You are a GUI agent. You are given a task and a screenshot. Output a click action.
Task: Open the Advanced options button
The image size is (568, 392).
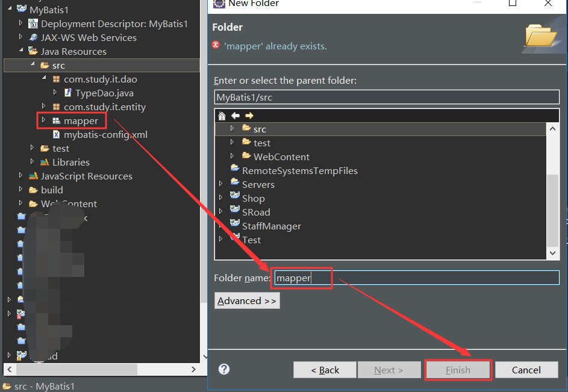tap(247, 300)
